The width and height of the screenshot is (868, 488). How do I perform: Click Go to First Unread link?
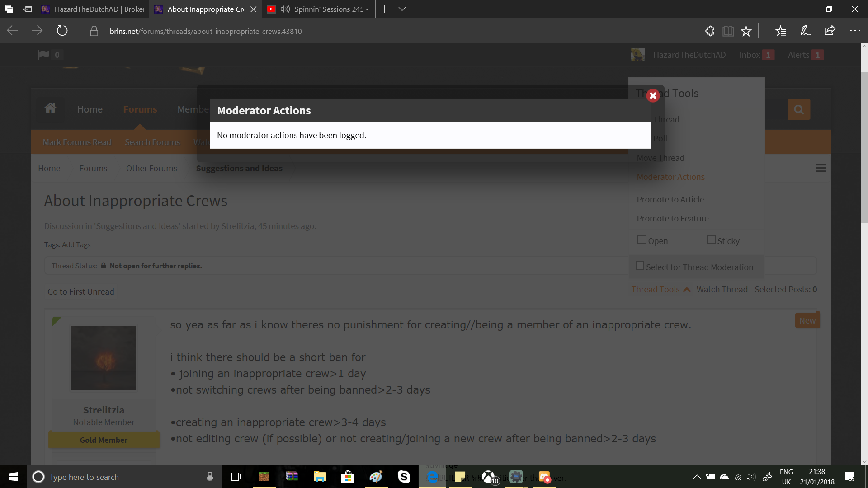[81, 291]
